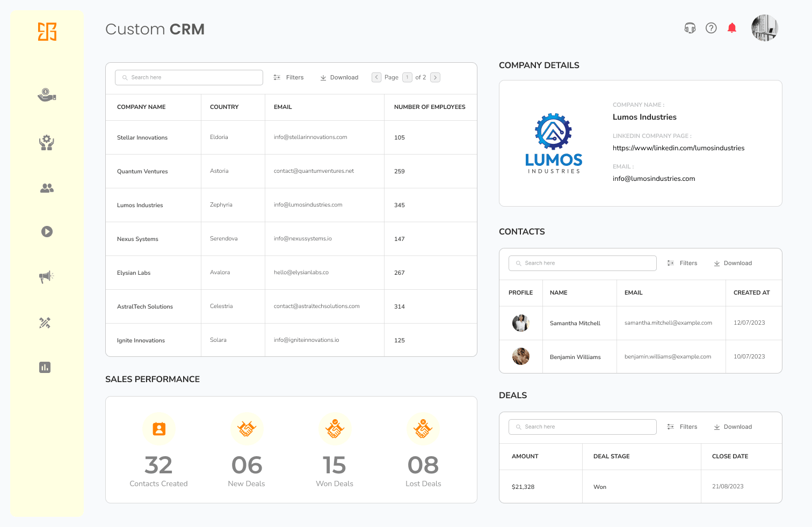812x527 pixels.
Task: Select the Lumos Industries table row
Action: [292, 204]
